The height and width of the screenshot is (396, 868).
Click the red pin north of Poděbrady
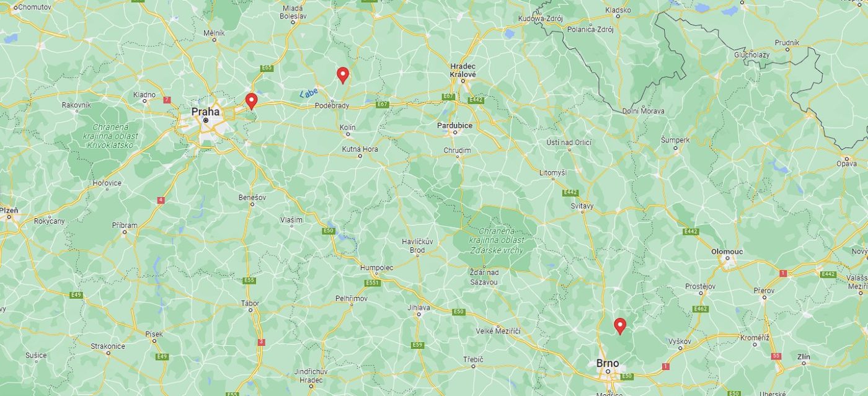pos(342,75)
